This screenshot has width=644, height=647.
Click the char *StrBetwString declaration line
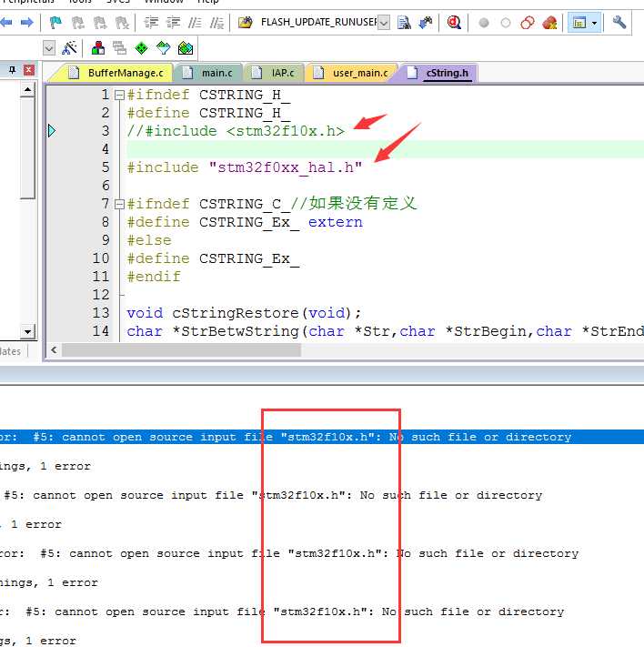(x=385, y=331)
